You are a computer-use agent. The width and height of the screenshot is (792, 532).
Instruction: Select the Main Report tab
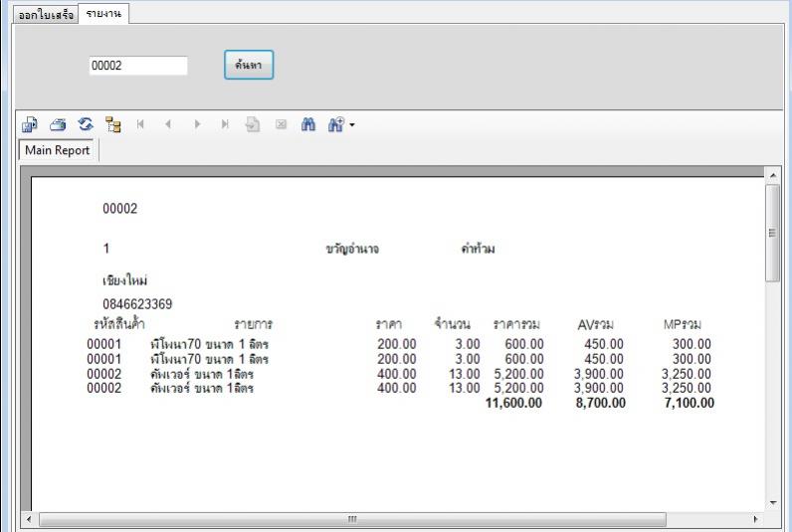pos(57,150)
